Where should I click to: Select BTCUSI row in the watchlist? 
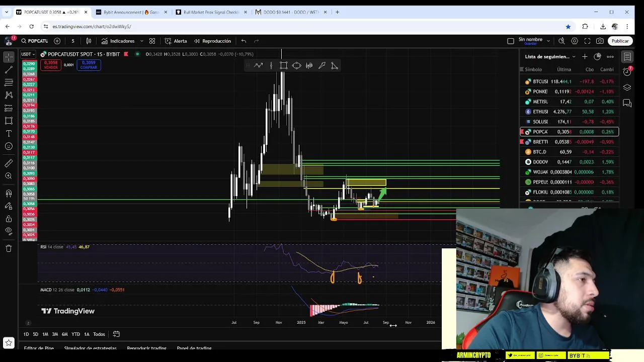[569, 81]
